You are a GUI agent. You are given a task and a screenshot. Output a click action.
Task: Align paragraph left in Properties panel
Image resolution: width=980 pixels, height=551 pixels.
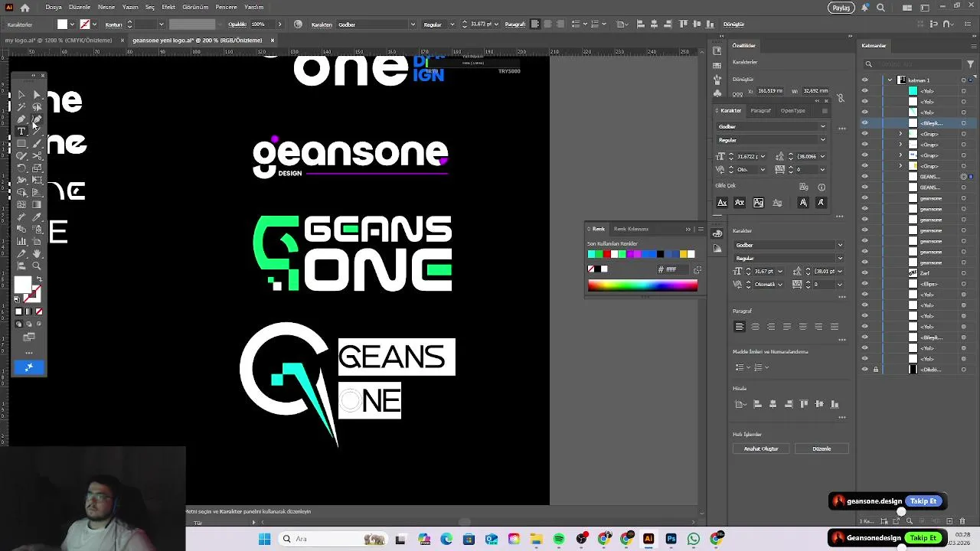pos(740,327)
